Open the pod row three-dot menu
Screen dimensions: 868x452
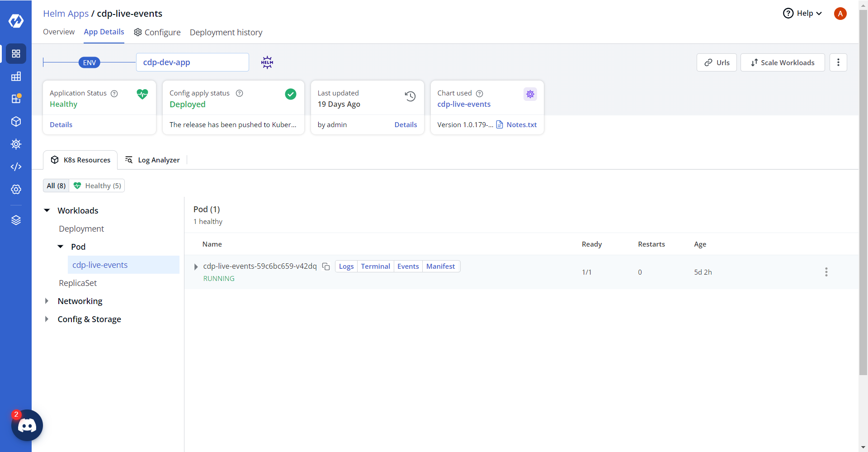point(826,272)
